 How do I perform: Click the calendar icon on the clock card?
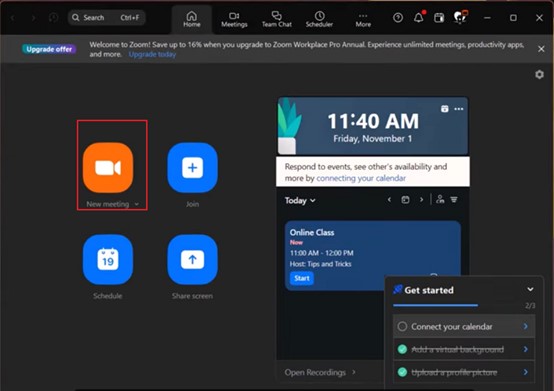(444, 109)
